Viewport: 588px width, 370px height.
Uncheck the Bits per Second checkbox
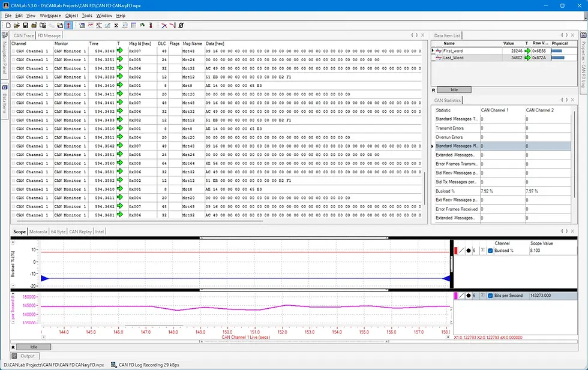[490, 296]
